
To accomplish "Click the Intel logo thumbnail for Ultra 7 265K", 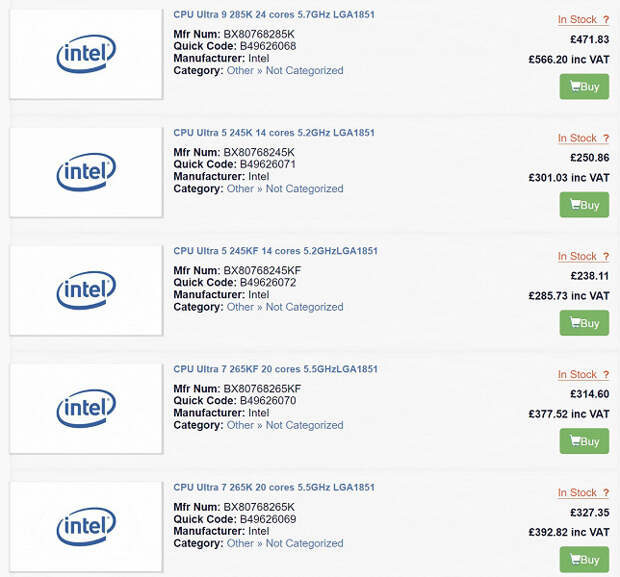I will pos(86,527).
